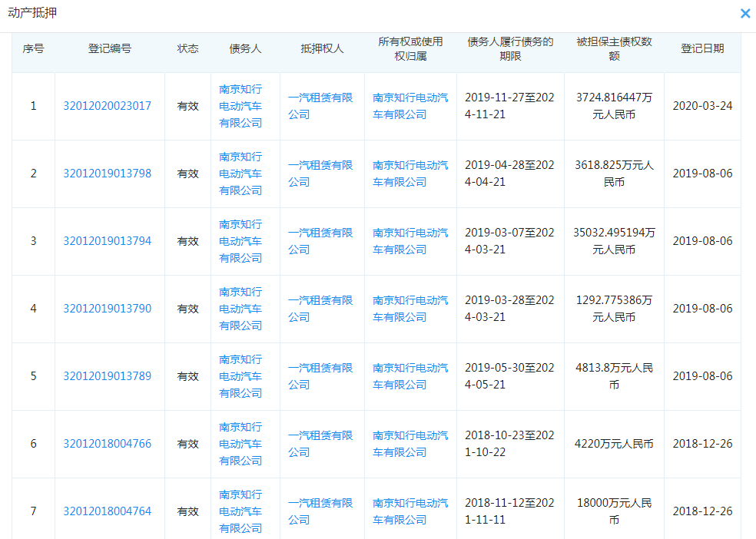Select amount 35032.495194万元人民币
Screen dimensions: 756x539
pyautogui.click(x=614, y=241)
